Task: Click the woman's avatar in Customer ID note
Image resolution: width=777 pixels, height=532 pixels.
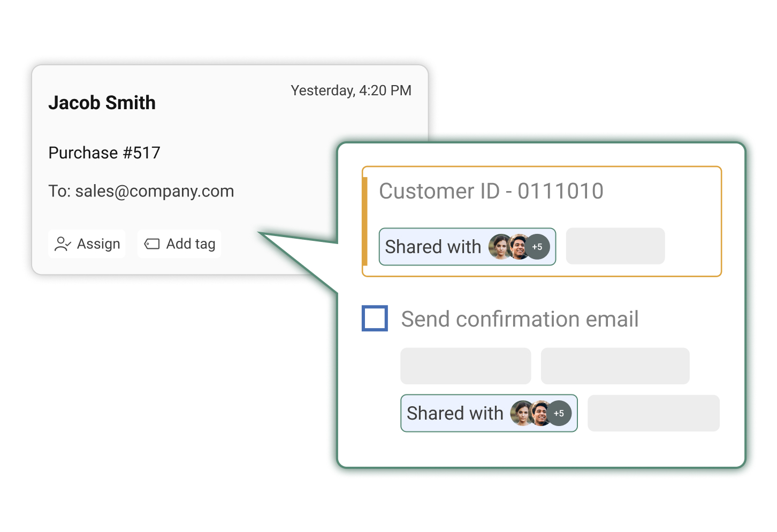Action: click(499, 247)
